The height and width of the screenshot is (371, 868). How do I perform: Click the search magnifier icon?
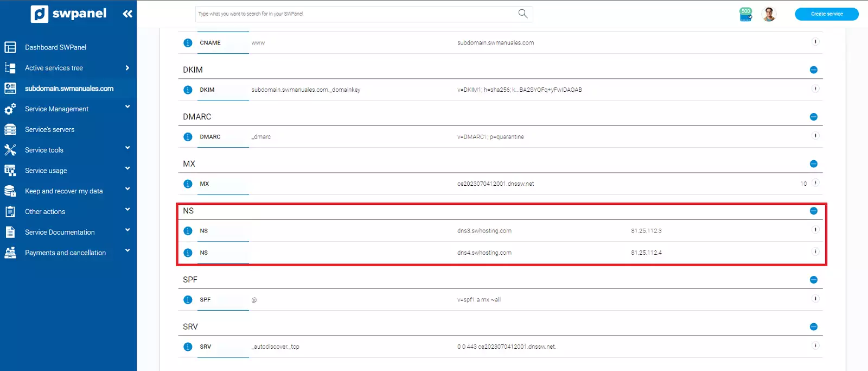pyautogui.click(x=522, y=14)
